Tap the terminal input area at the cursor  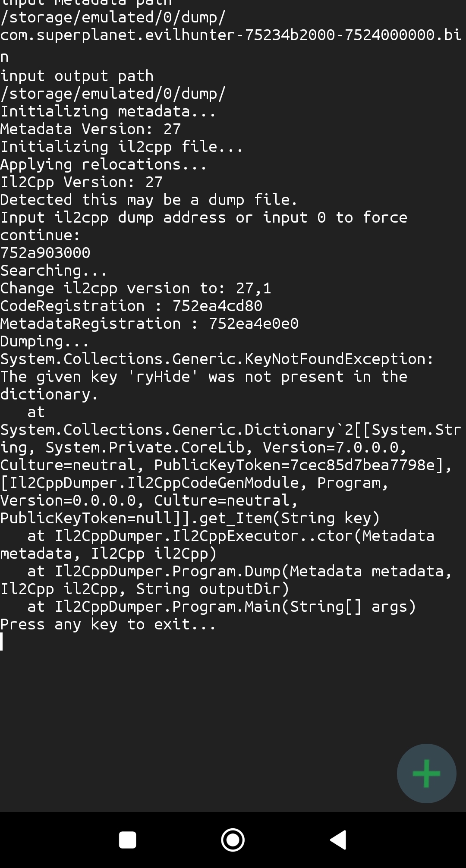point(3,642)
